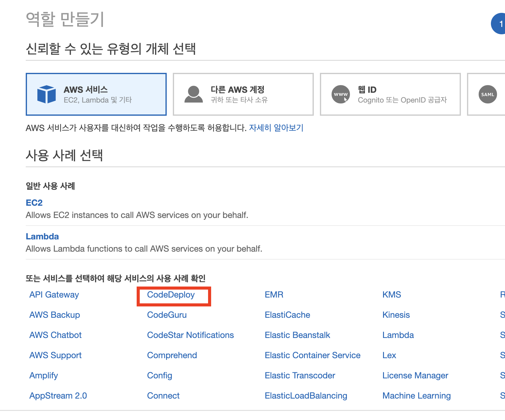Select the EC2 use case
This screenshot has height=420, width=505.
tap(34, 203)
